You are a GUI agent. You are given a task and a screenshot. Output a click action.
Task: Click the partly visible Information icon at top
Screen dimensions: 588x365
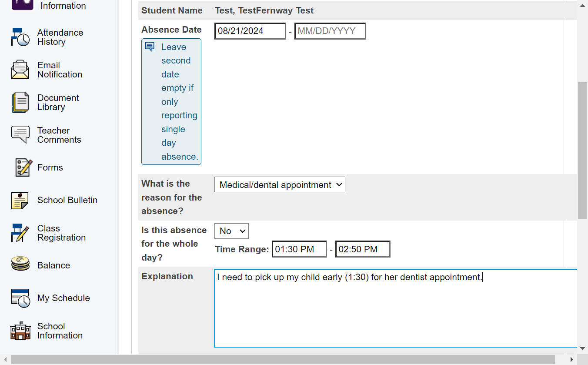22,5
